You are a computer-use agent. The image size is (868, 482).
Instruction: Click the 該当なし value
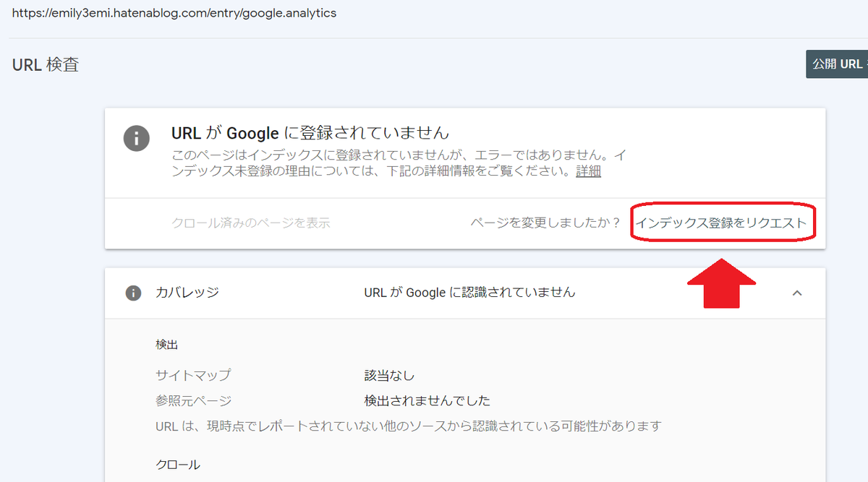tap(389, 376)
